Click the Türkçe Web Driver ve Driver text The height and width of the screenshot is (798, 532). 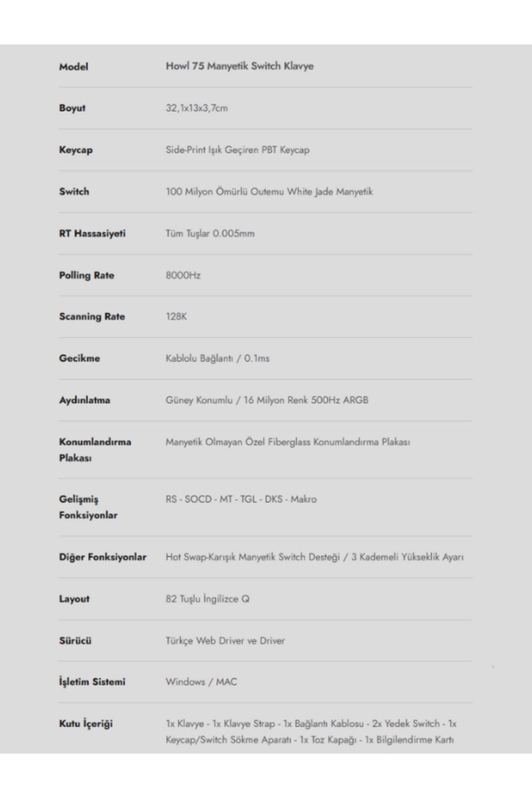pos(225,641)
